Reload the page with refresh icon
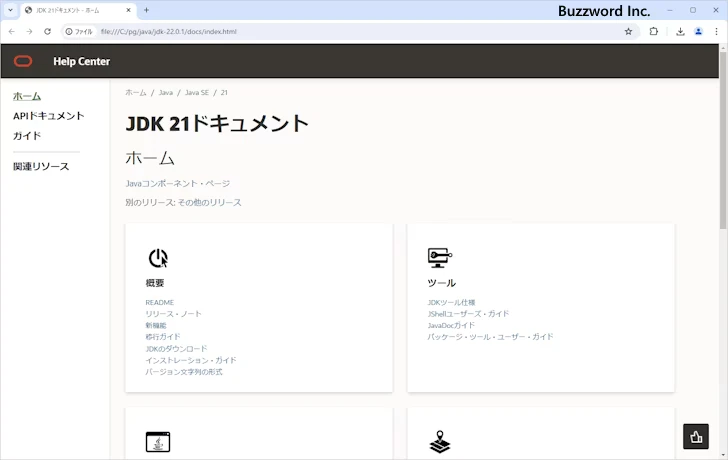Screen dimensions: 728x460 [47, 32]
